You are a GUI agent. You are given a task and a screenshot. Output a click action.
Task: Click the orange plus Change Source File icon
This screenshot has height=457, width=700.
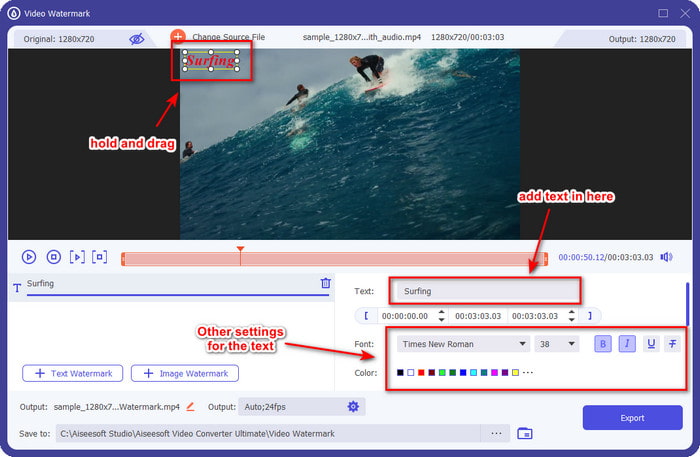point(178,36)
